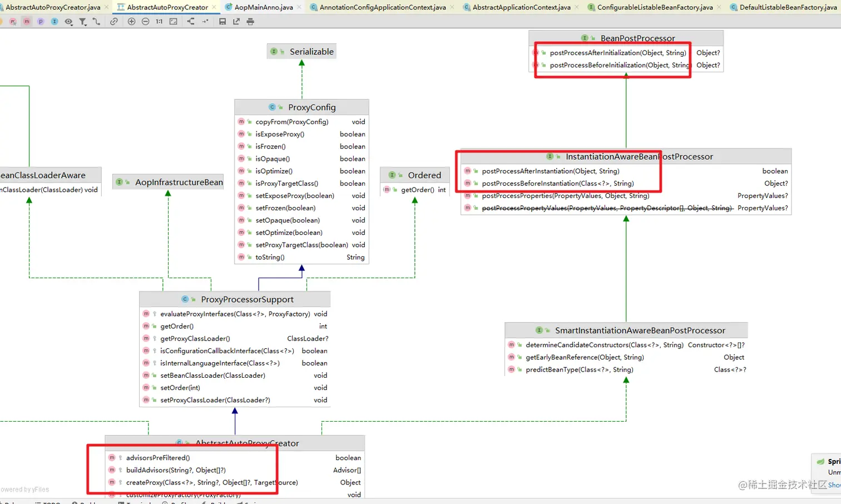Save the diagram with the floppy disk icon
Image resolution: width=841 pixels, height=504 pixels.
click(x=222, y=22)
